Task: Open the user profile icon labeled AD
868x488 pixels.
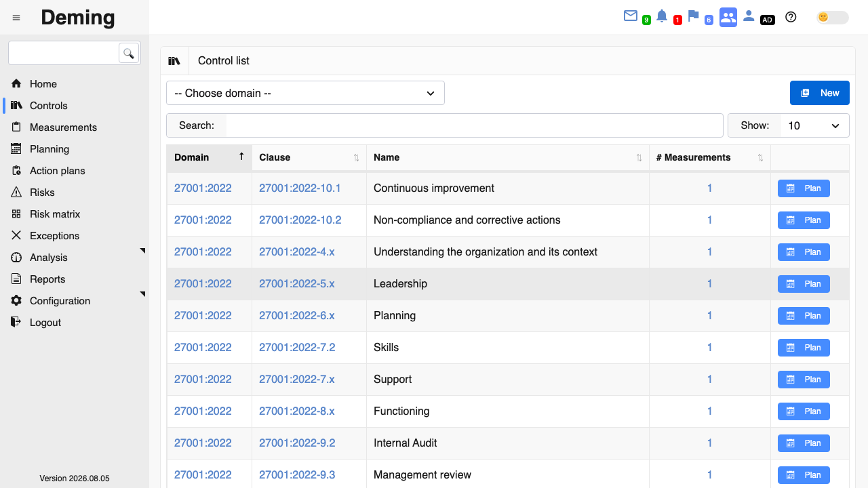Action: tap(749, 16)
